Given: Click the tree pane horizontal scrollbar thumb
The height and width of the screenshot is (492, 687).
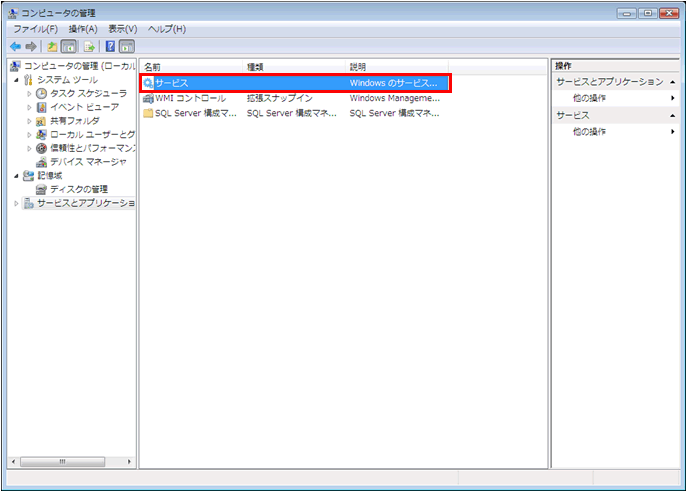Looking at the screenshot, I should [63, 462].
